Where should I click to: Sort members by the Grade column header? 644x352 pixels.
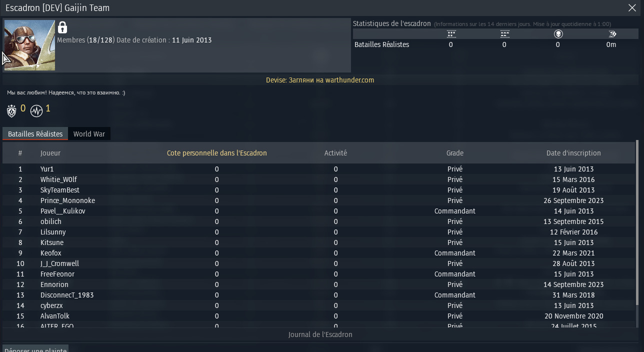[x=455, y=153]
